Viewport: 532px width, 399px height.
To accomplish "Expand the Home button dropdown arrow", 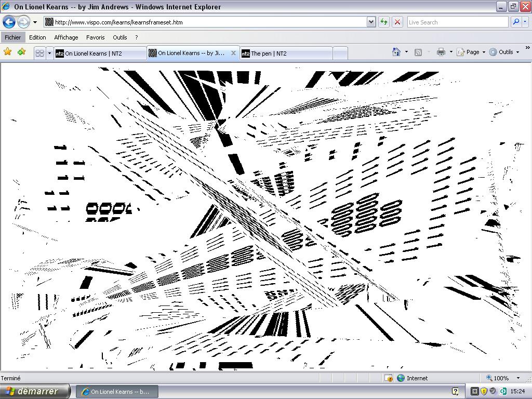I will [x=406, y=52].
